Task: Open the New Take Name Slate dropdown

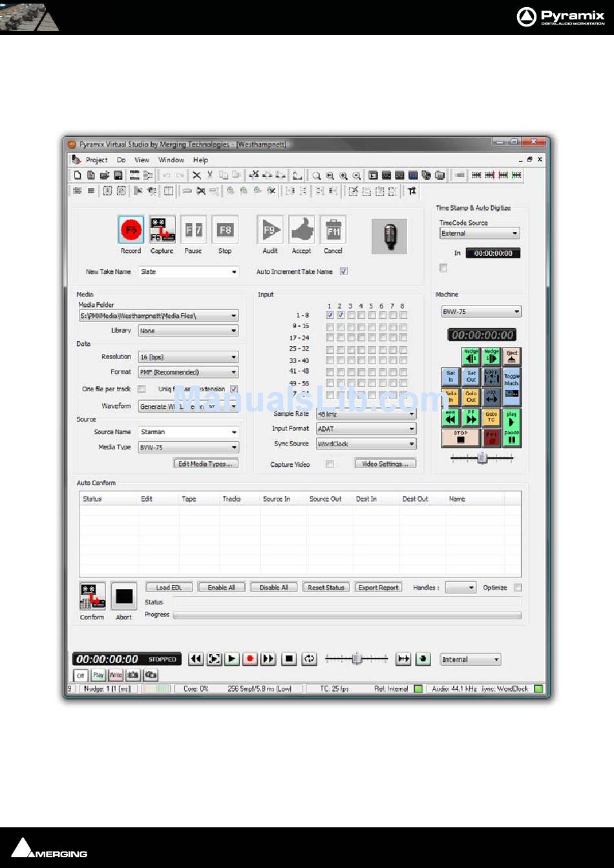Action: (x=189, y=272)
